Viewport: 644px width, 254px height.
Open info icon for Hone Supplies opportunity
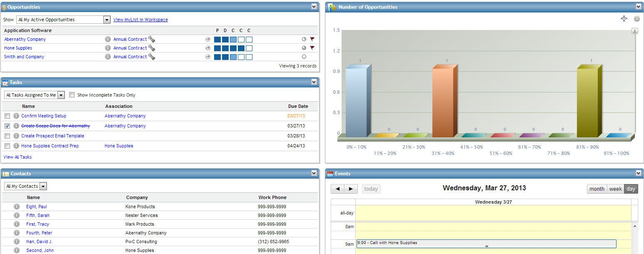[x=107, y=48]
